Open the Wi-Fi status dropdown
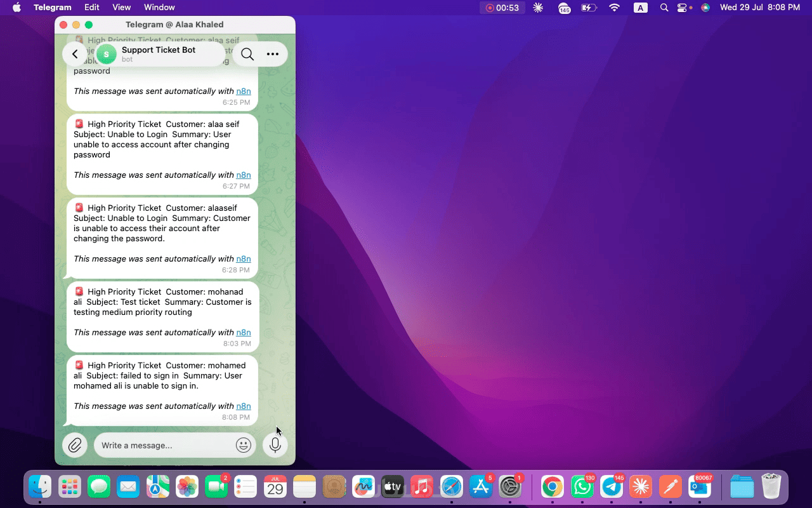Image resolution: width=812 pixels, height=508 pixels. 614,8
